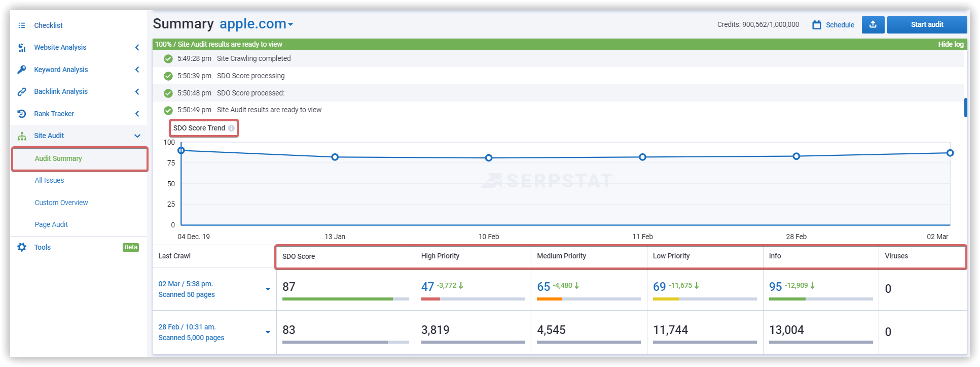Click the Site Crawling completed check icon

168,59
